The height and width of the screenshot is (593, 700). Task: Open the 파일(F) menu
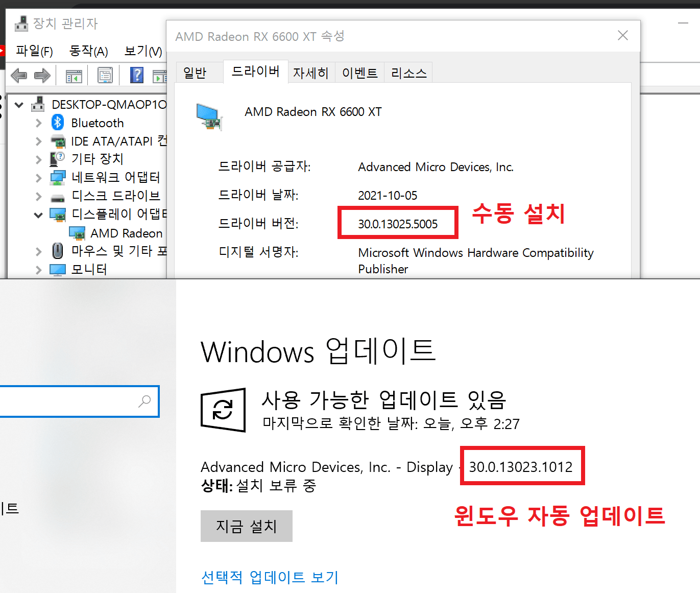pos(34,51)
